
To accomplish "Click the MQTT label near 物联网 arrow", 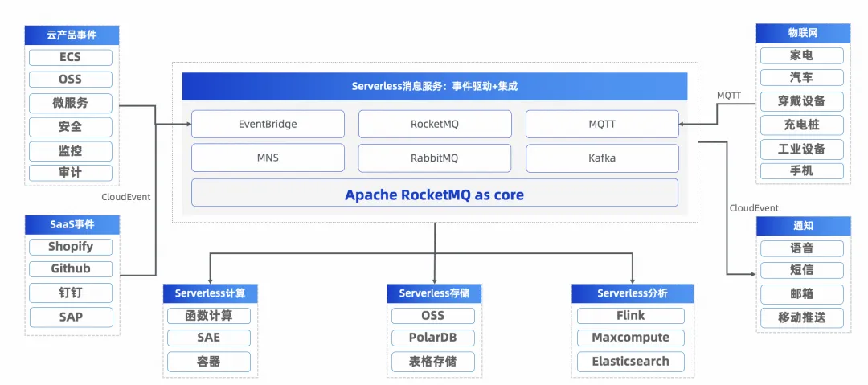I will click(728, 96).
